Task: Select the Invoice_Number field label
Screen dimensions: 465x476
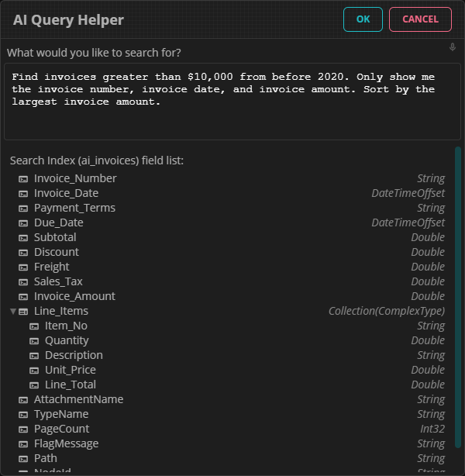Action: [75, 178]
